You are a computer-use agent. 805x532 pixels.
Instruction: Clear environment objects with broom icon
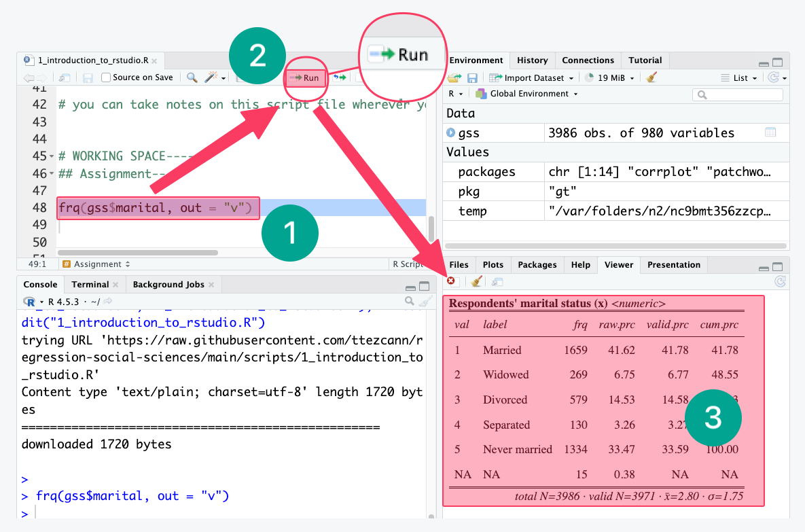click(x=651, y=77)
